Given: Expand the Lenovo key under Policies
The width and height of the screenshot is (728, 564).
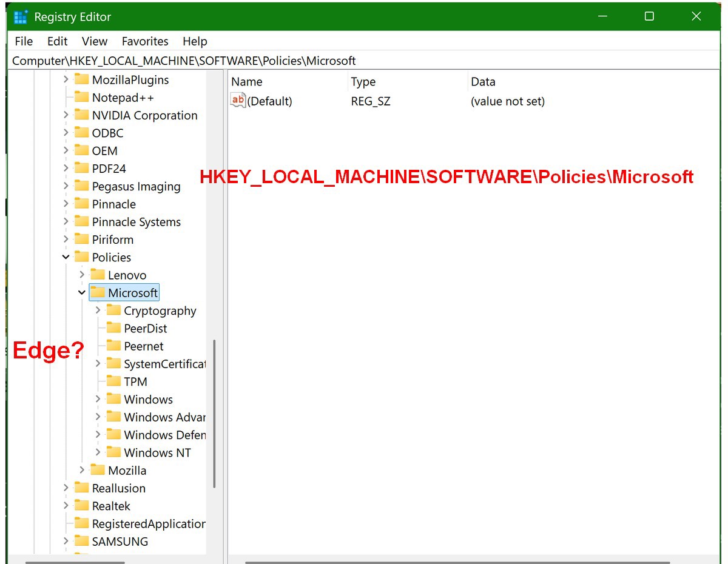Looking at the screenshot, I should click(x=82, y=275).
